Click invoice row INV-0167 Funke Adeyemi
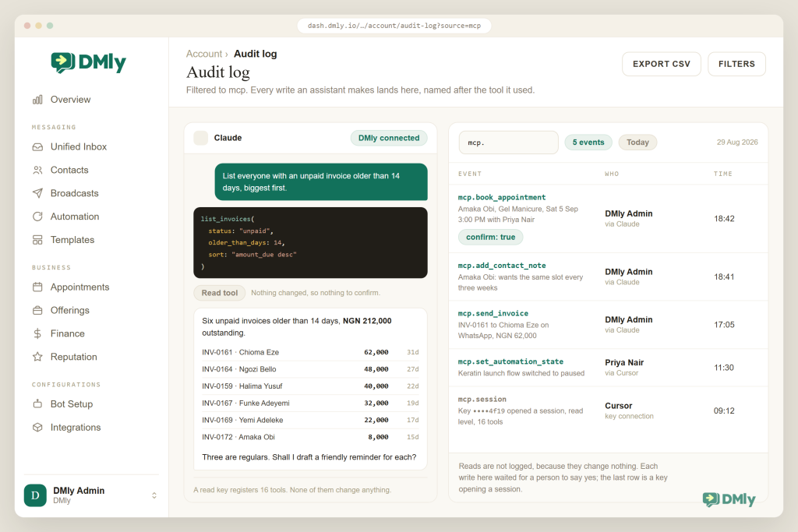Screen dimensions: 798x532 click(x=310, y=403)
